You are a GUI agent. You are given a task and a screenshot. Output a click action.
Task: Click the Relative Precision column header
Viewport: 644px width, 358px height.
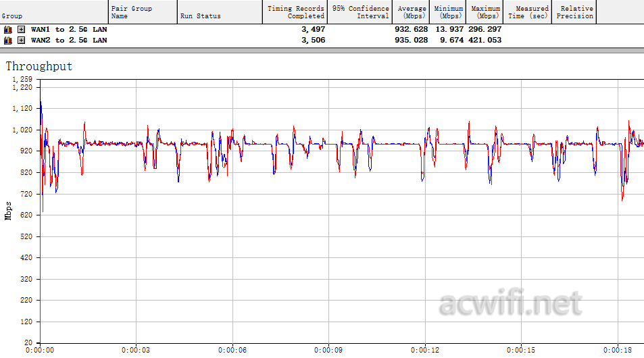(574, 12)
